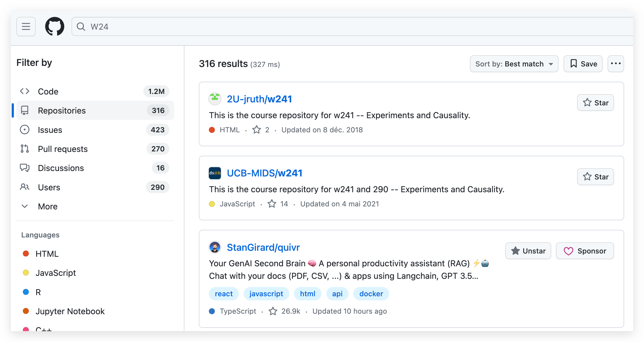644x342 pixels.
Task: Click the 2U-jruth owner avatar
Action: point(215,99)
